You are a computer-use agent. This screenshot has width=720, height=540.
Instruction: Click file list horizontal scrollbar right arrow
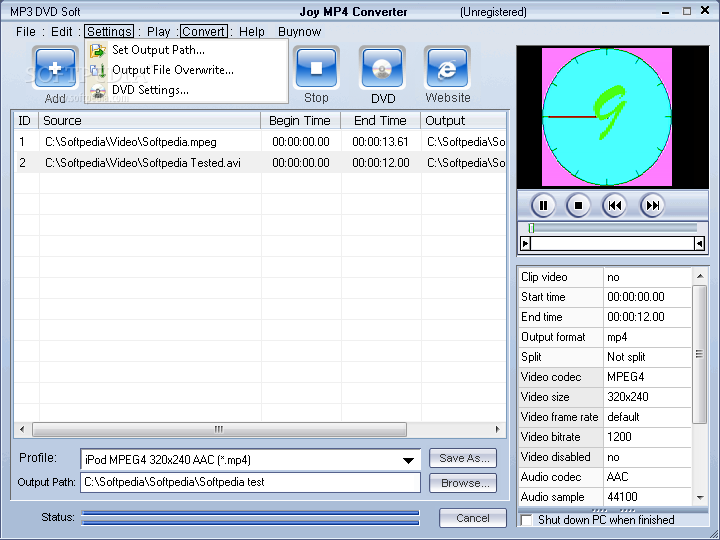tap(498, 429)
